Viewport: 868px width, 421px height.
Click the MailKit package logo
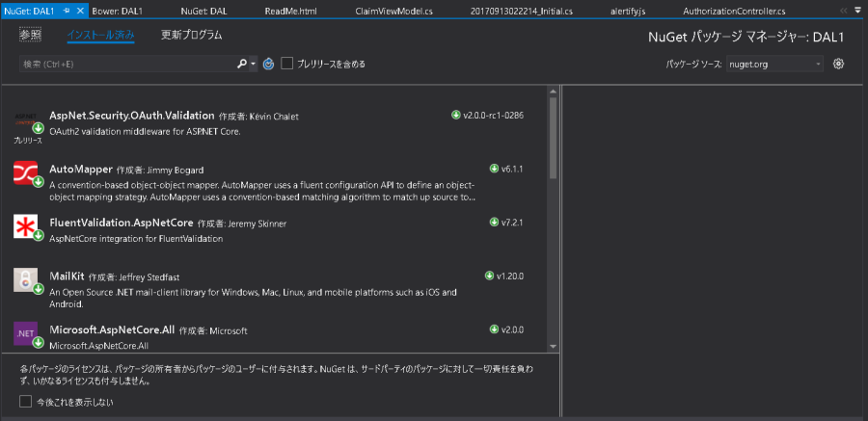coord(25,280)
